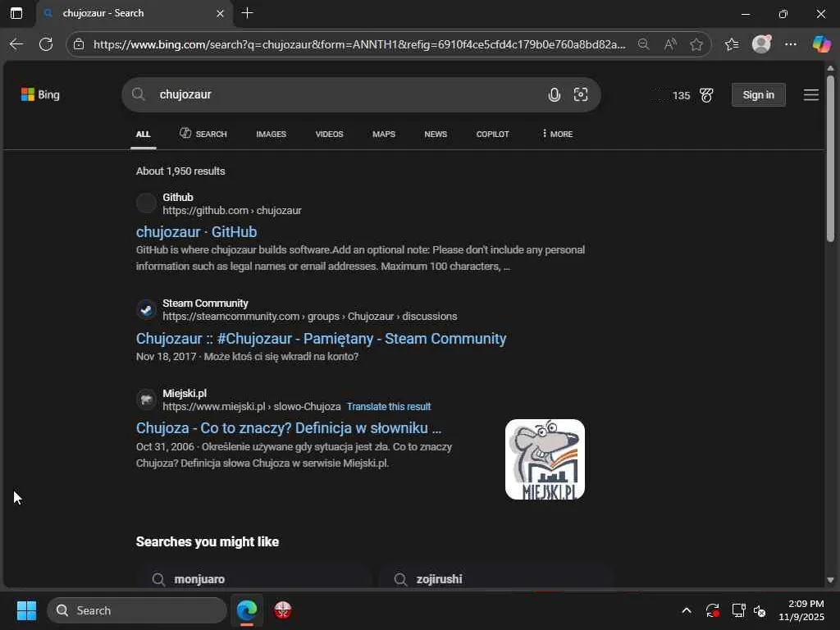Search suggested term zojirushi
The height and width of the screenshot is (630, 840).
[496, 579]
